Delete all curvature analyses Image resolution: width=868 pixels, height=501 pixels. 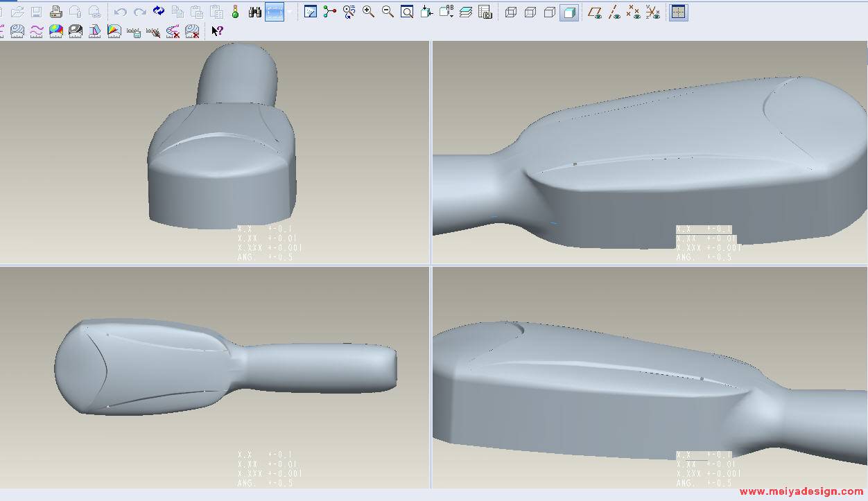pos(173,31)
